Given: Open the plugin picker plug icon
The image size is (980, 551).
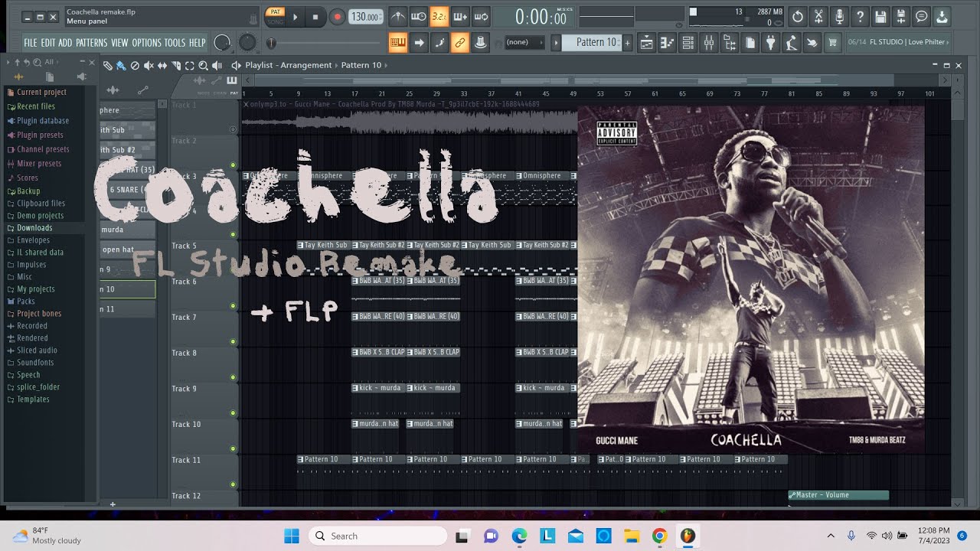Looking at the screenshot, I should (x=771, y=43).
